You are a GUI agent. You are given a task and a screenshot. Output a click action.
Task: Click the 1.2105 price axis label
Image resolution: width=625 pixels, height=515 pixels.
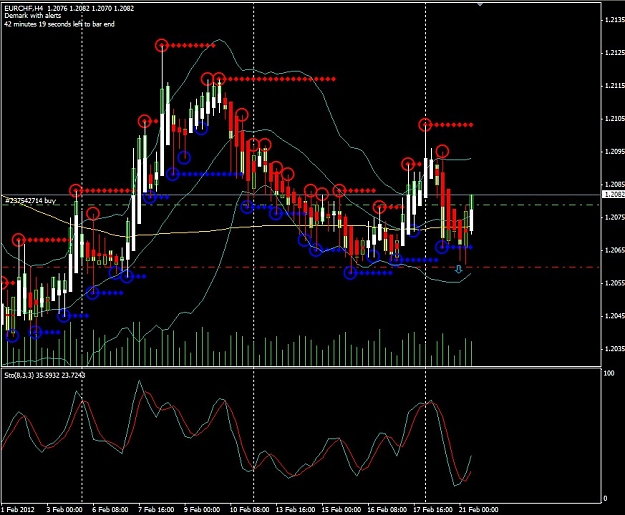[614, 118]
